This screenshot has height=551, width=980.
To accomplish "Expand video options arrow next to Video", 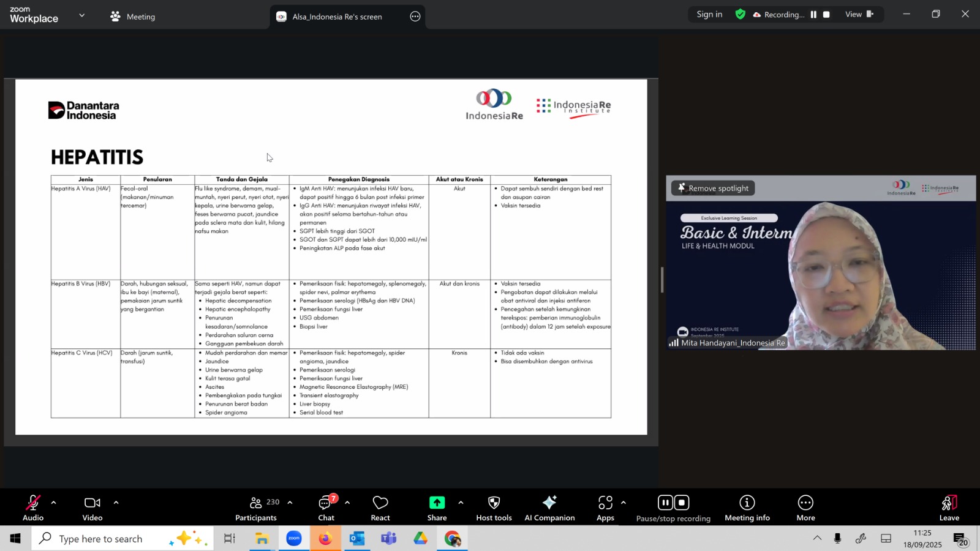I will [x=116, y=503].
